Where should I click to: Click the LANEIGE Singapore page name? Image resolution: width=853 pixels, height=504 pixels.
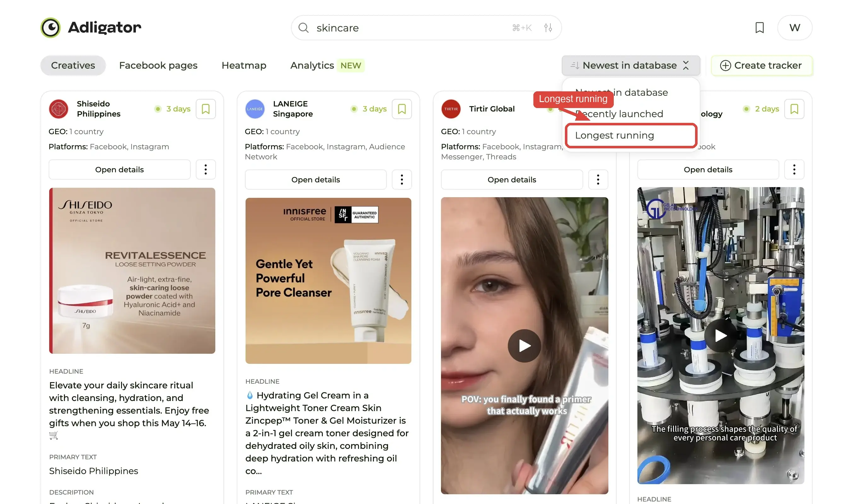coord(293,109)
